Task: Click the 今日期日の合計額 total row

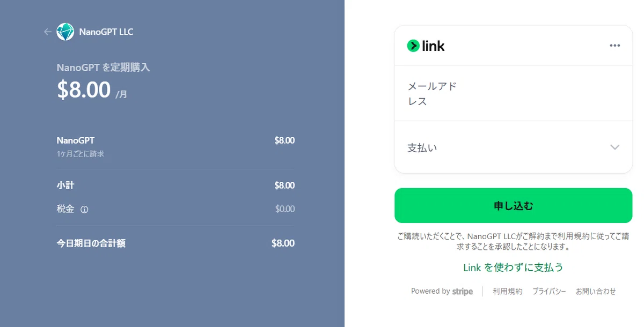Action: click(175, 243)
